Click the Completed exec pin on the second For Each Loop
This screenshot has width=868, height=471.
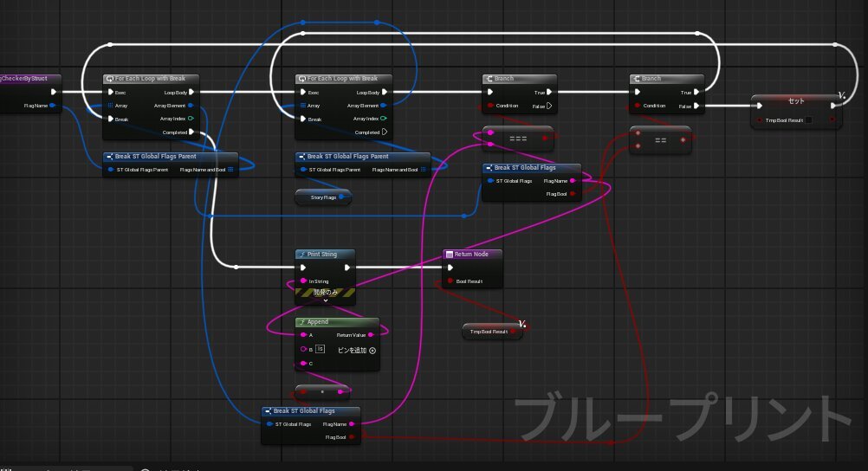383,132
